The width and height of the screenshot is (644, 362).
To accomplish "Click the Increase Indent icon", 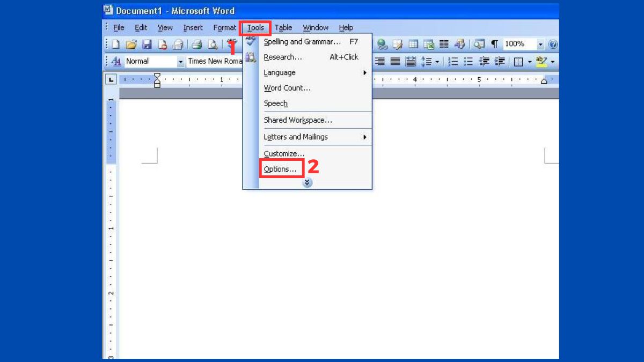I will (500, 62).
